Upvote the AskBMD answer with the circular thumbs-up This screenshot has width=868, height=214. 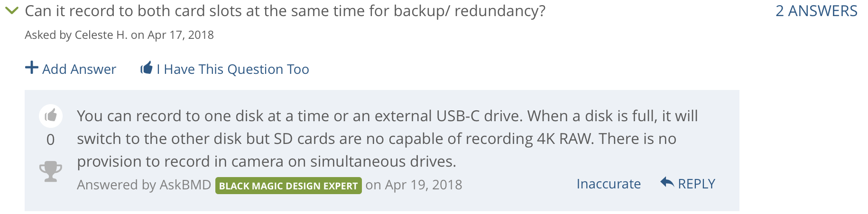click(51, 116)
